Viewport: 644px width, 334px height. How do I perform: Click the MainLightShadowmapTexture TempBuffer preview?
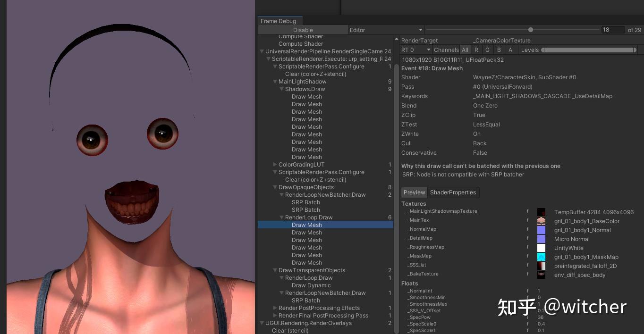541,212
